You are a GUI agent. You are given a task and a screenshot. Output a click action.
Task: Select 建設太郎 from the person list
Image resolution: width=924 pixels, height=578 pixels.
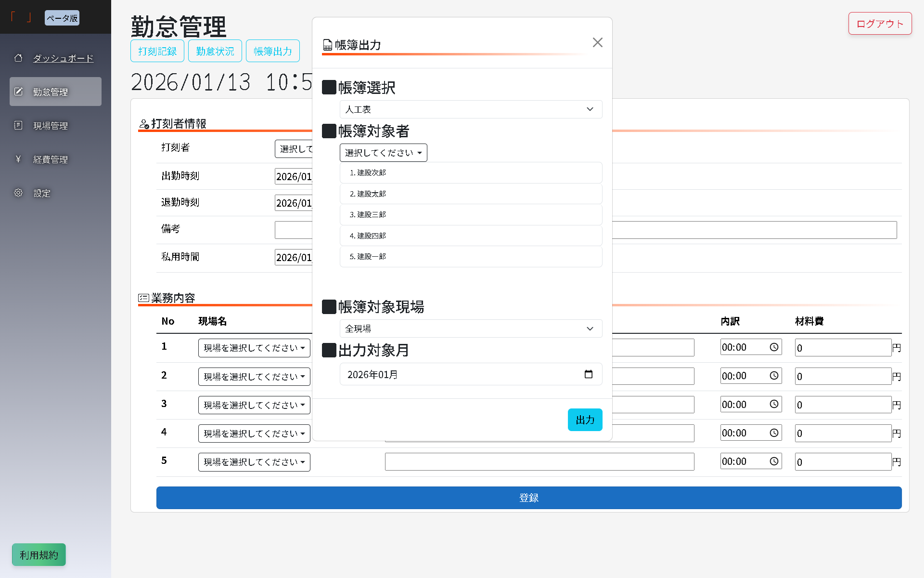point(470,194)
